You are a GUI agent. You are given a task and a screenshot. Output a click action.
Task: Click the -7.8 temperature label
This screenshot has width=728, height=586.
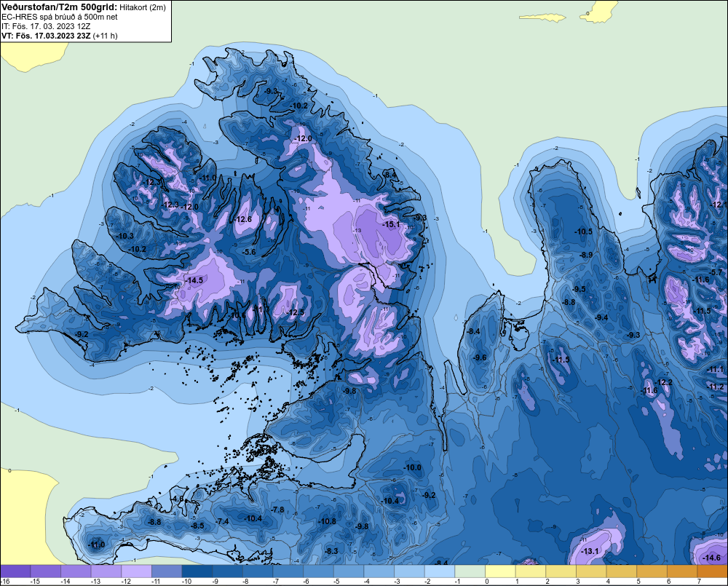(x=277, y=510)
